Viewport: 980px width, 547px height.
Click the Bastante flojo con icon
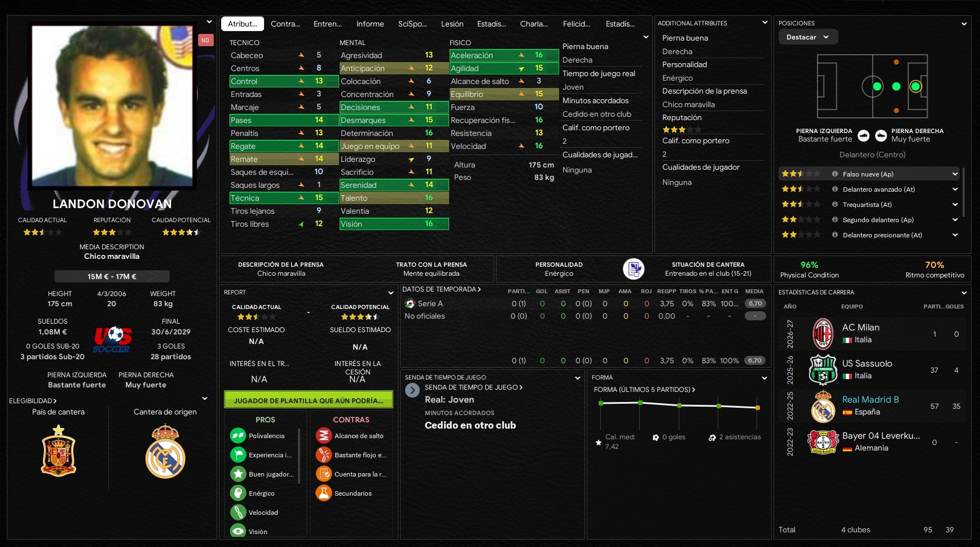(324, 455)
